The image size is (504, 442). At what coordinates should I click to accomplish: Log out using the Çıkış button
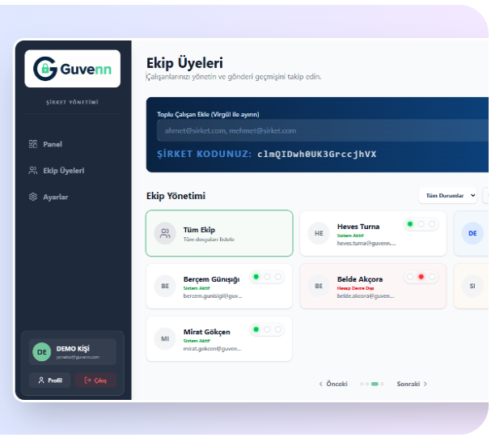95,380
